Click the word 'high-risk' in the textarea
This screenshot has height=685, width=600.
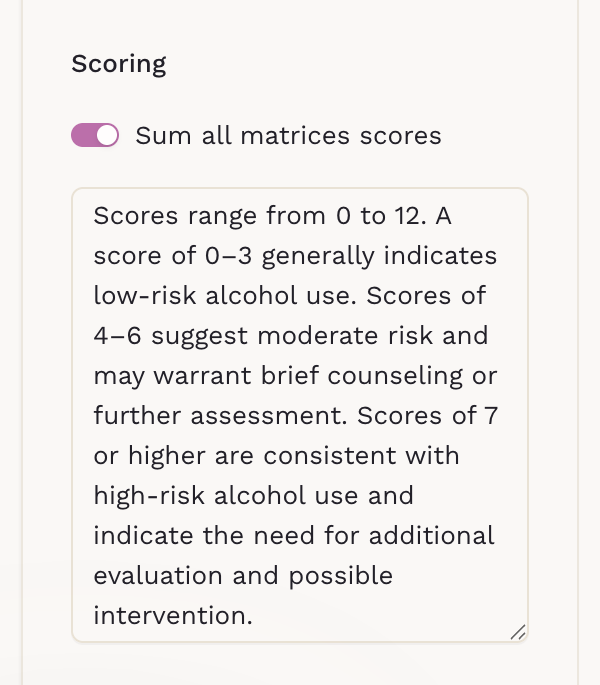tap(149, 496)
